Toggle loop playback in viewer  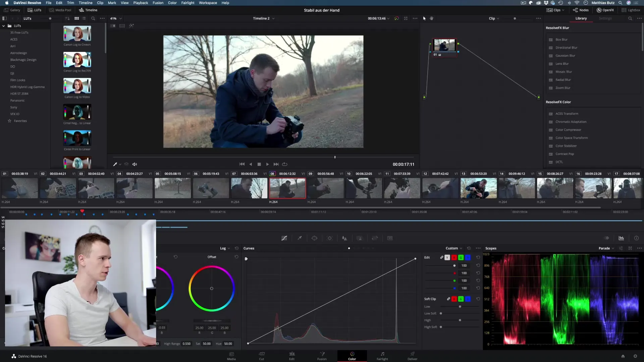[285, 164]
